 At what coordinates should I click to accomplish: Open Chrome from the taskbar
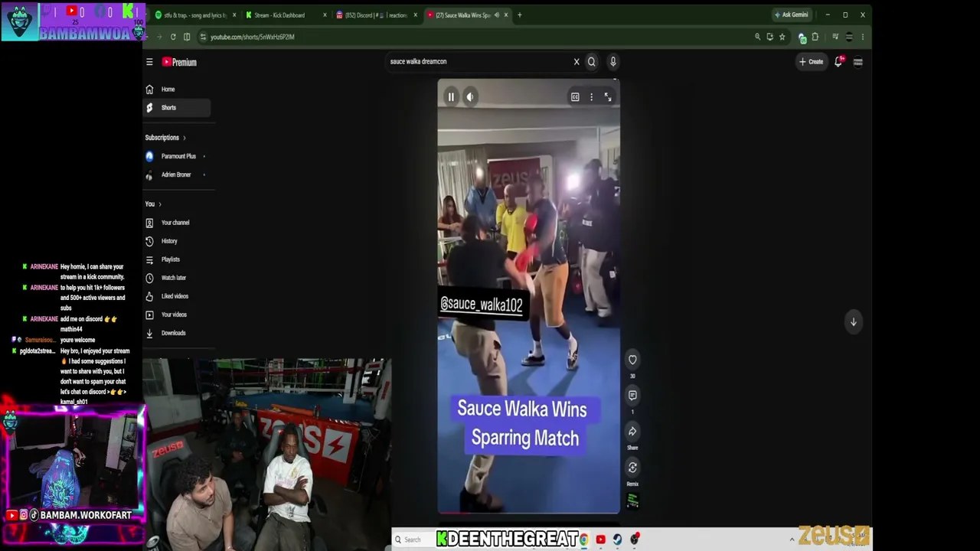click(583, 540)
